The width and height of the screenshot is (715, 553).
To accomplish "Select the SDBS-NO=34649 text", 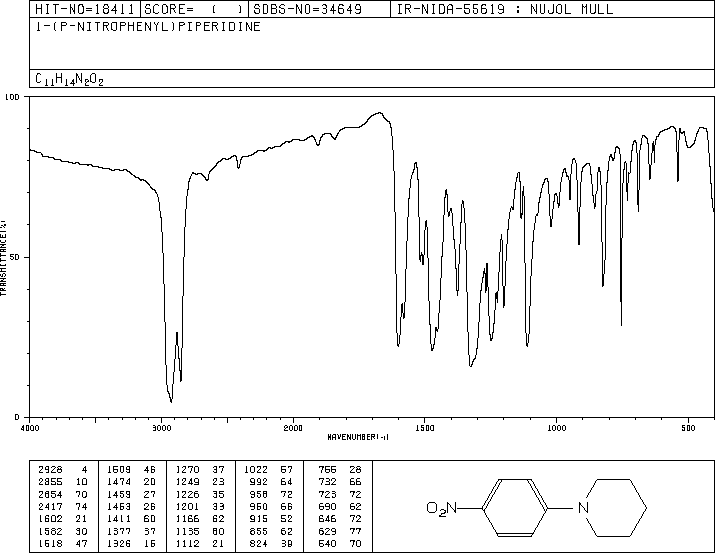I will coord(307,9).
